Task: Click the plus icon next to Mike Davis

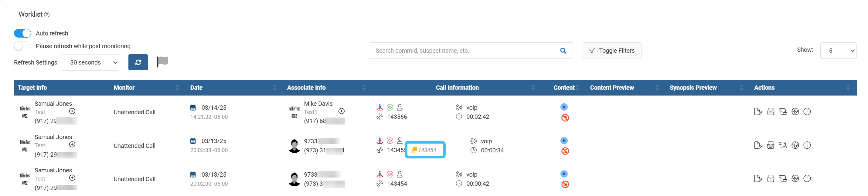Action: click(x=341, y=111)
